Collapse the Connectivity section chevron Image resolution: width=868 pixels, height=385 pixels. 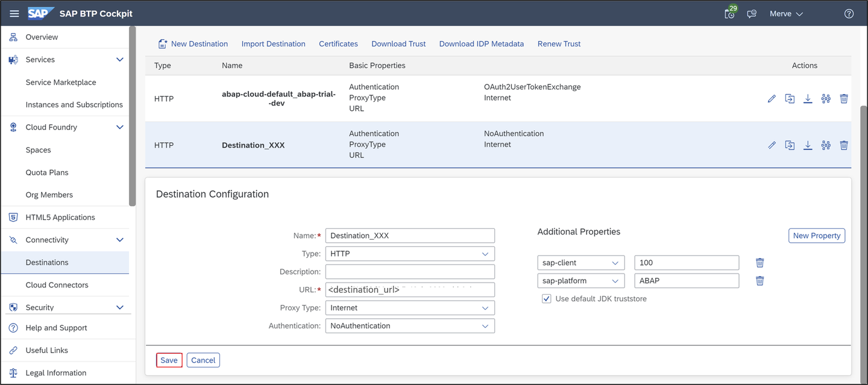point(120,240)
